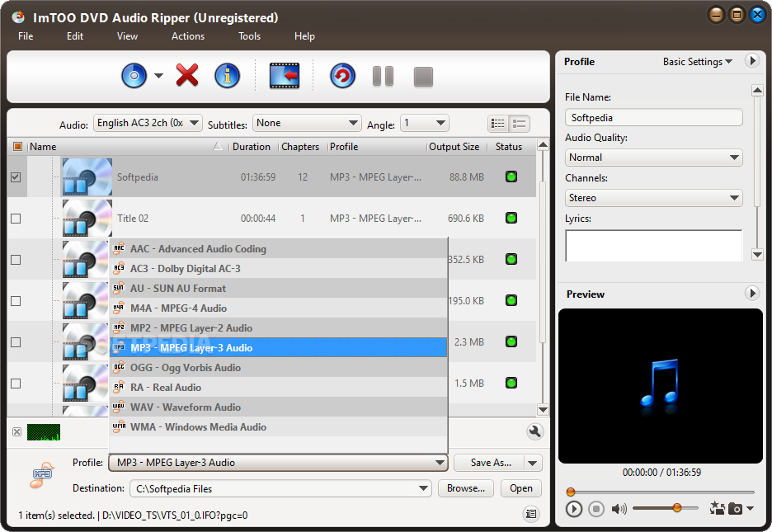The width and height of the screenshot is (772, 532).
Task: Check the checkbox of 2.3 MB row
Action: coord(16,342)
